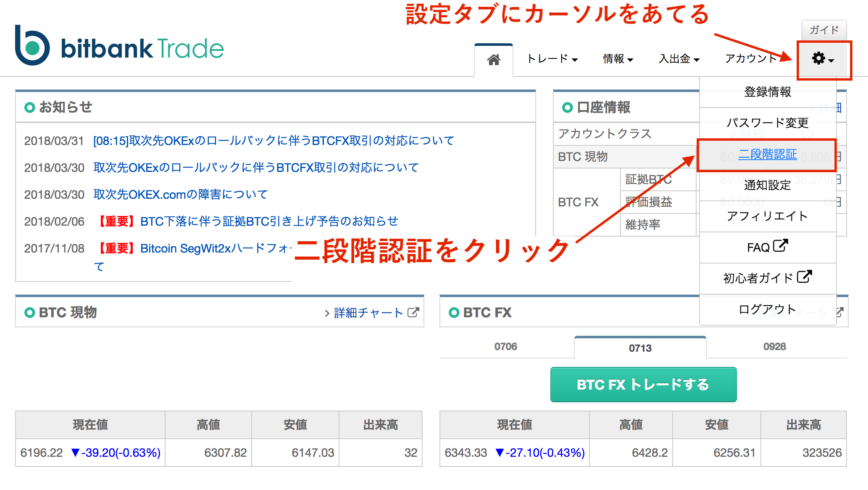Select 登録情報 from settings menu
Screen dimensions: 868x490
[x=768, y=92]
